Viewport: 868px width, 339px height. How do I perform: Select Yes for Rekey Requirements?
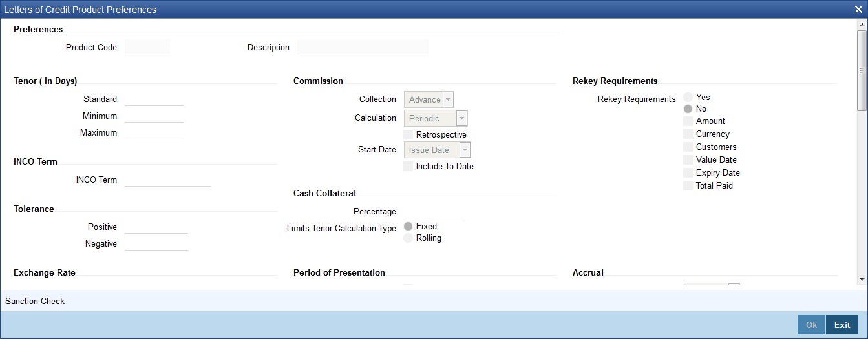(x=688, y=97)
